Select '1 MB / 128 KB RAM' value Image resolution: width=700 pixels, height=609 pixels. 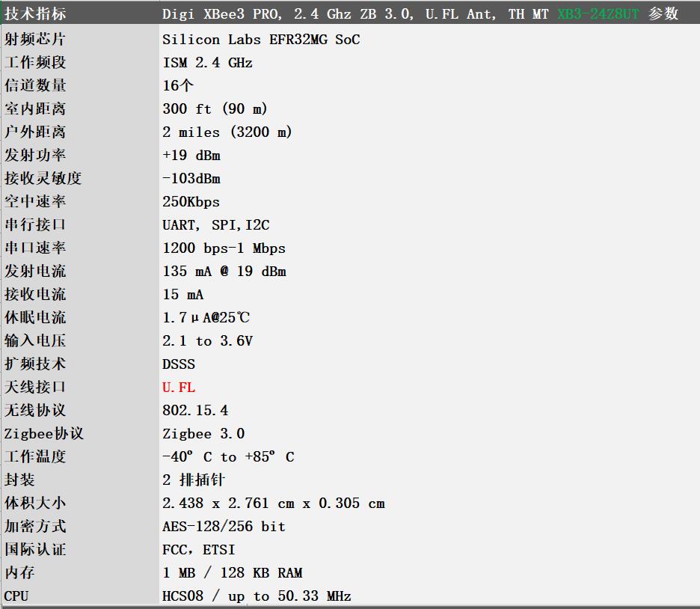tap(233, 573)
